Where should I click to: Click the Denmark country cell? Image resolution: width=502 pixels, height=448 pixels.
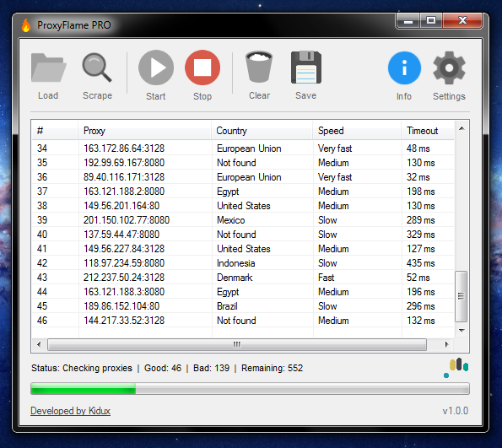pos(235,278)
